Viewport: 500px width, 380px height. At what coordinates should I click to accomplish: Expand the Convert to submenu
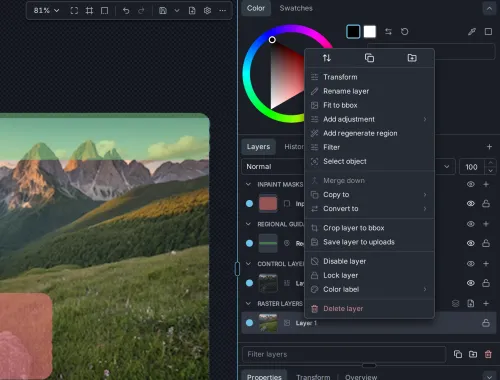tap(369, 208)
